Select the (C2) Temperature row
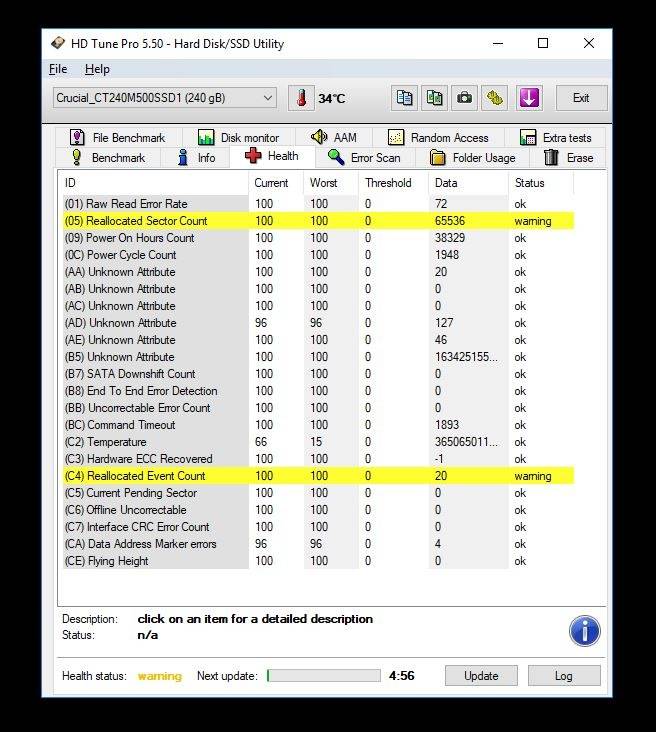 point(318,442)
